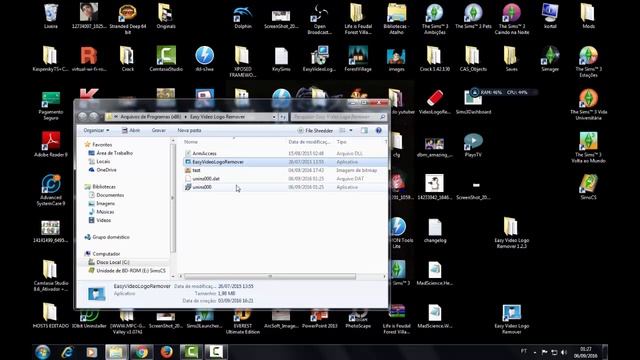The height and width of the screenshot is (360, 640).
Task: Select the PowerPoint 2013 shortcut
Action: click(319, 319)
